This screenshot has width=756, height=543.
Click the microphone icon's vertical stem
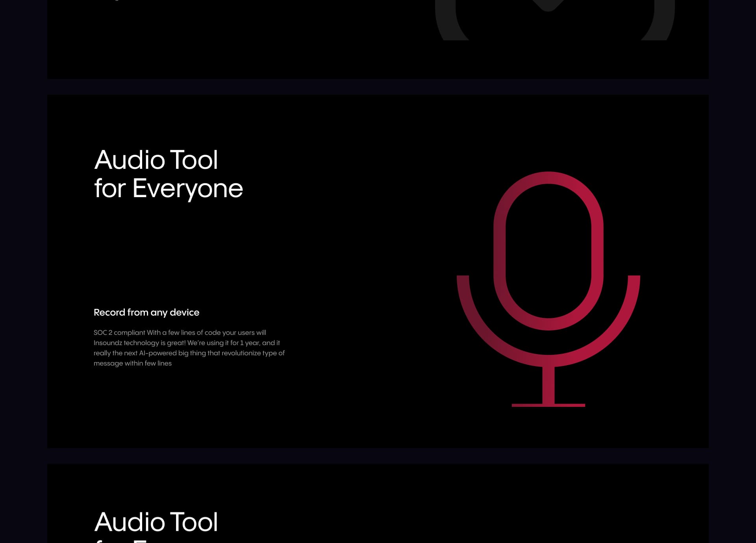click(548, 385)
